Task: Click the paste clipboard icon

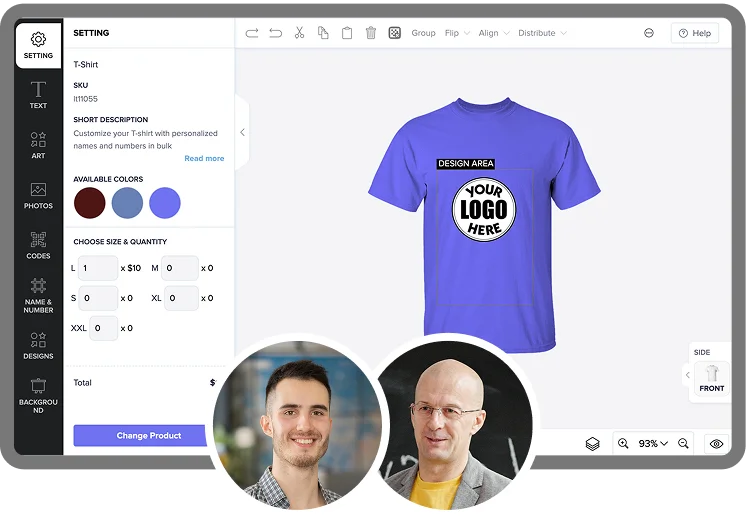Action: tap(347, 33)
